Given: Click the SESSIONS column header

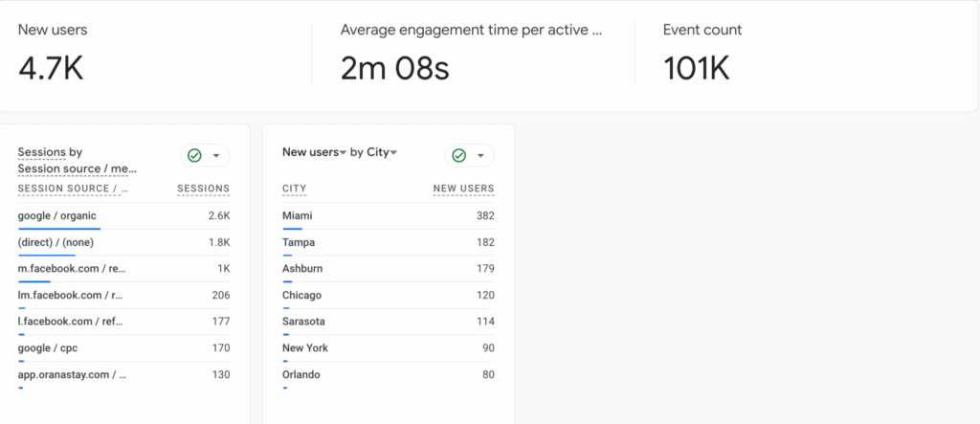Looking at the screenshot, I should click(x=203, y=189).
